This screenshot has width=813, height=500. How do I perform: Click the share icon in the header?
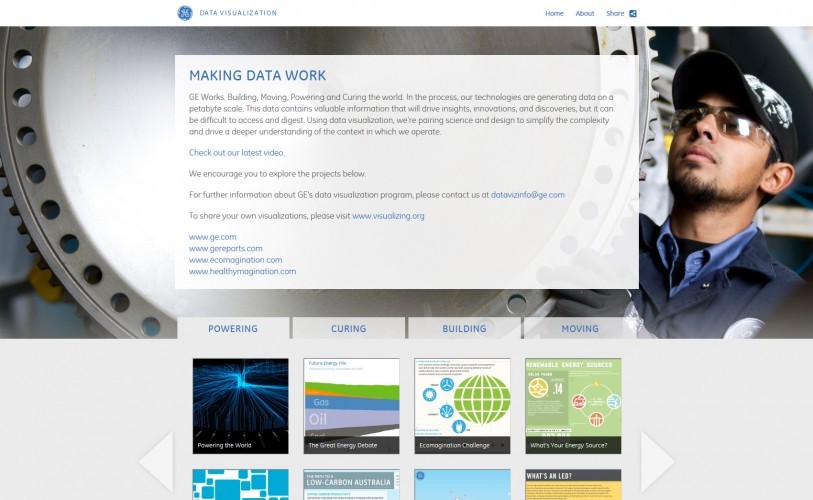pyautogui.click(x=633, y=13)
